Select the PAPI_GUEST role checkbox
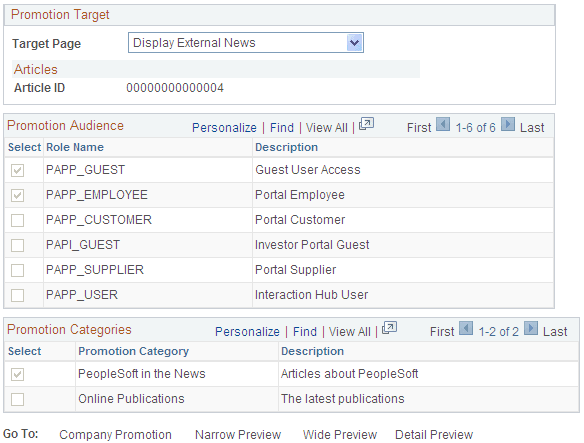 pos(18,245)
